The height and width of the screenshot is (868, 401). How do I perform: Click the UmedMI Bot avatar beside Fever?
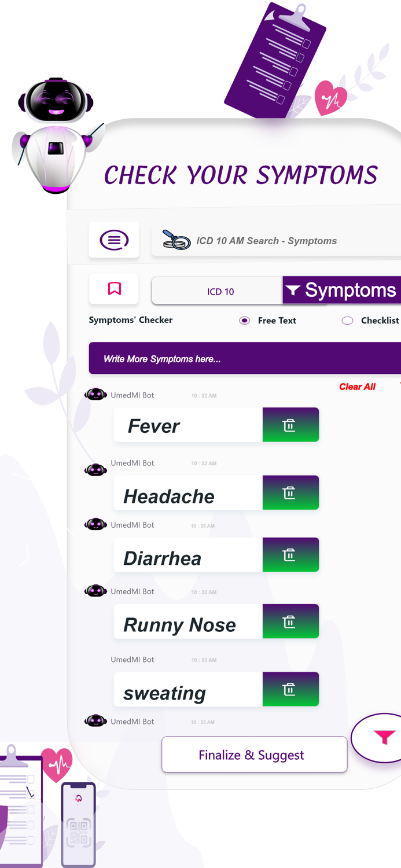point(95,394)
